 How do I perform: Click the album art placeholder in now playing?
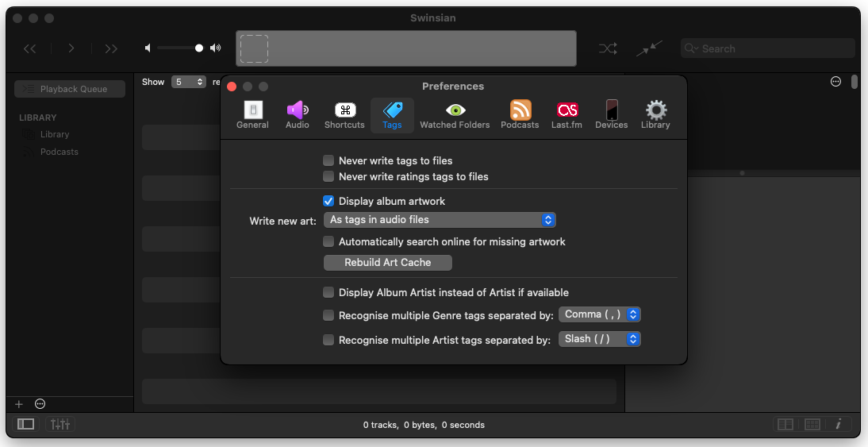(x=254, y=48)
